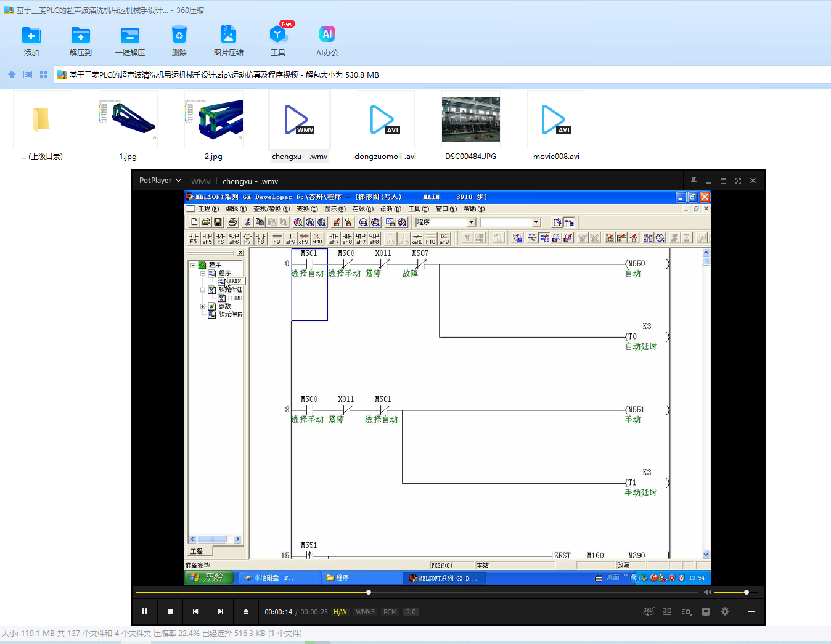The height and width of the screenshot is (644, 831).
Task: Toggle 3D video mode
Action: [x=667, y=611]
